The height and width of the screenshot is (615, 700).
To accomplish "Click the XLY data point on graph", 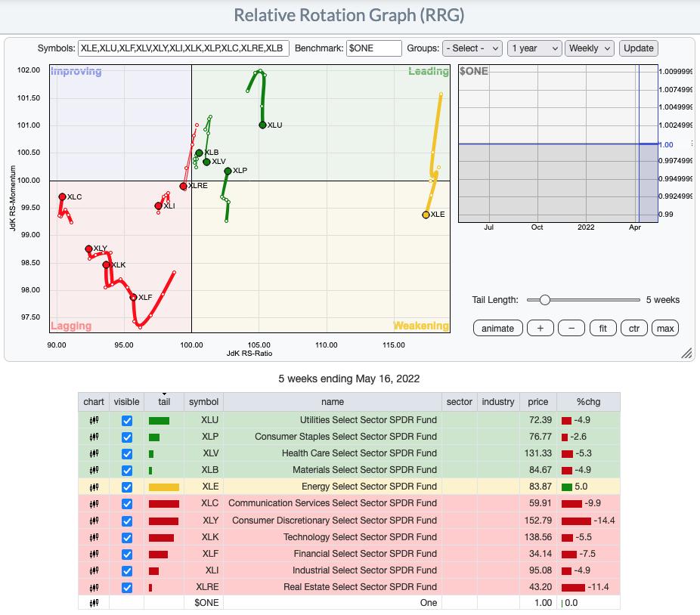I will click(x=89, y=249).
